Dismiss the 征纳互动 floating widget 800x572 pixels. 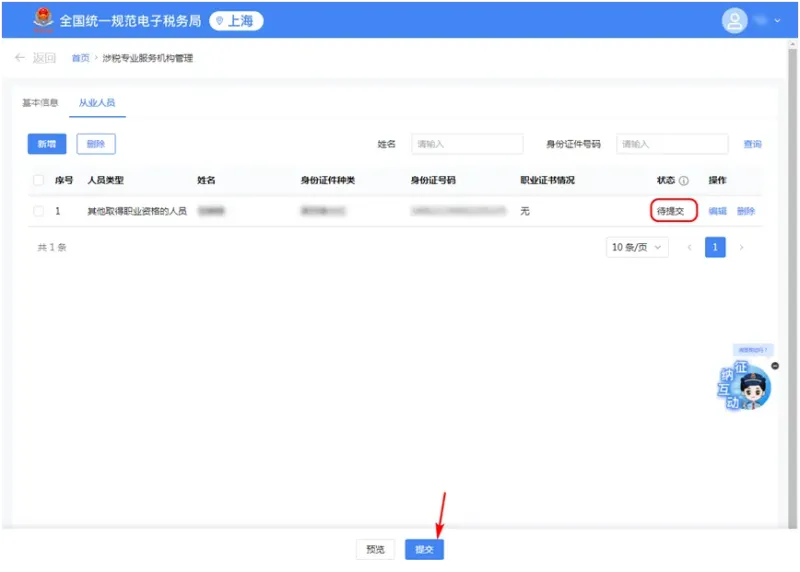click(775, 366)
